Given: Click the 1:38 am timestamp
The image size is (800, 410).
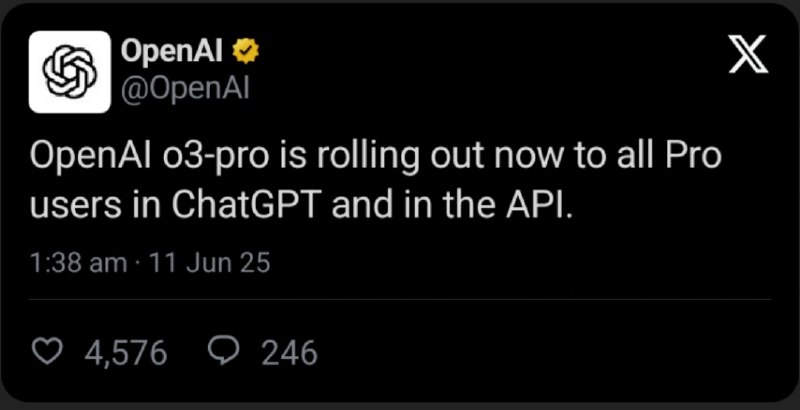Looking at the screenshot, I should [78, 264].
